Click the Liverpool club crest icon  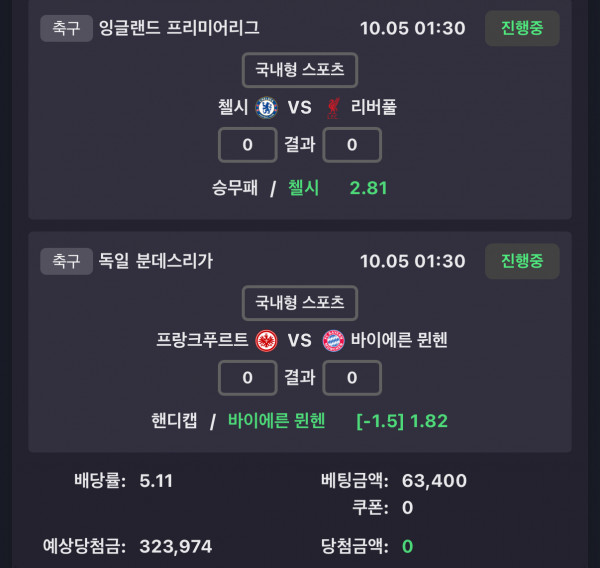click(334, 107)
